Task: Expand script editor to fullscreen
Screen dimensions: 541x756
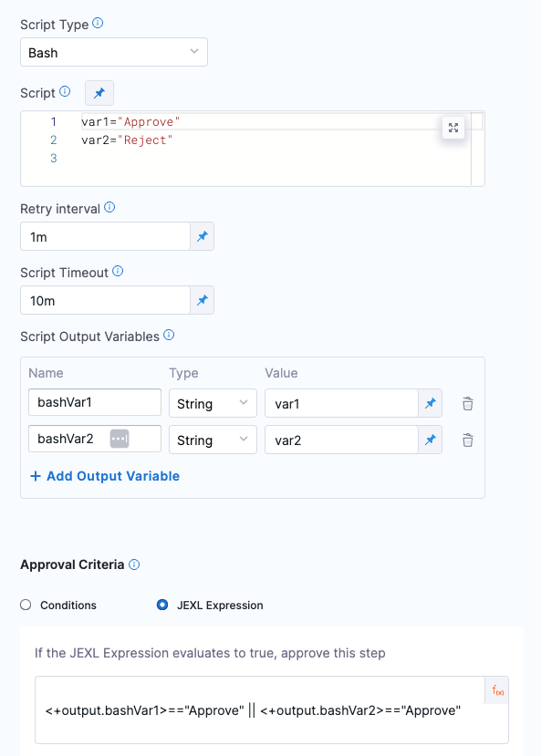Action: point(453,128)
